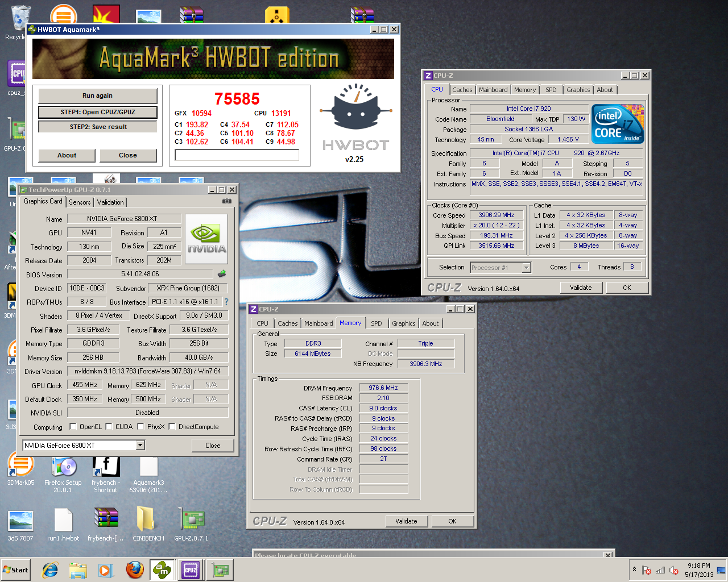Open the Mainboard tab in the top CPU-Z window
728x582 pixels.
(x=493, y=90)
